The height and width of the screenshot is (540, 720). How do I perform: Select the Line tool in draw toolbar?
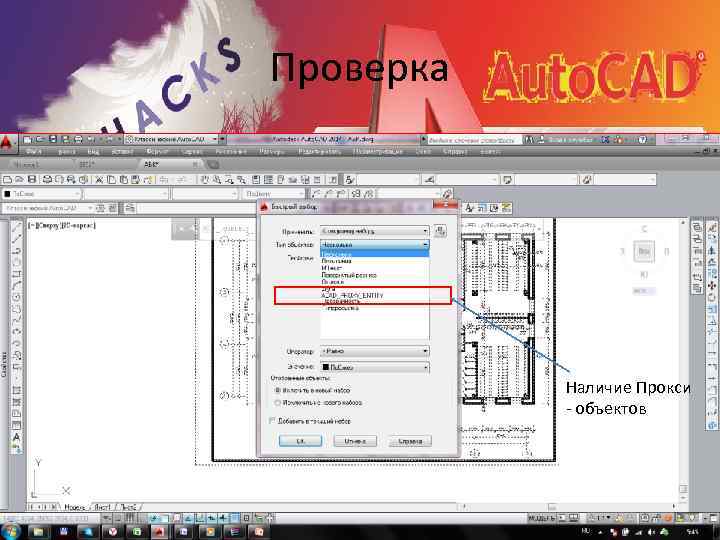pyautogui.click(x=17, y=227)
